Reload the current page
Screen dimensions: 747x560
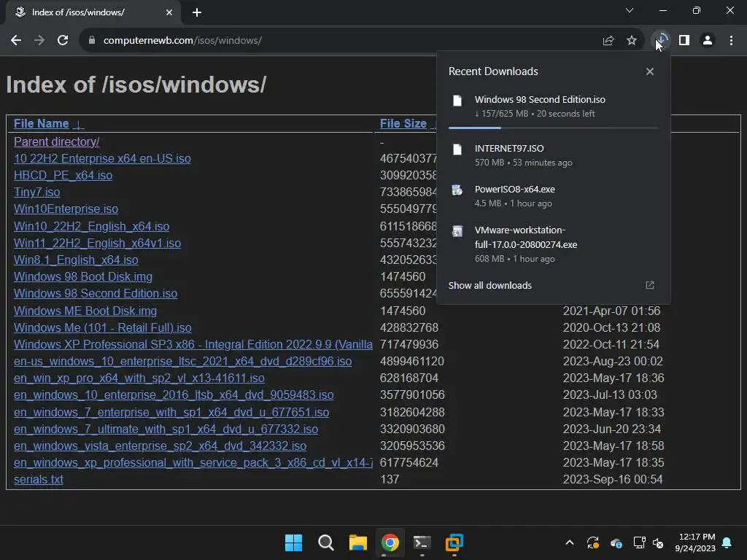(x=63, y=41)
